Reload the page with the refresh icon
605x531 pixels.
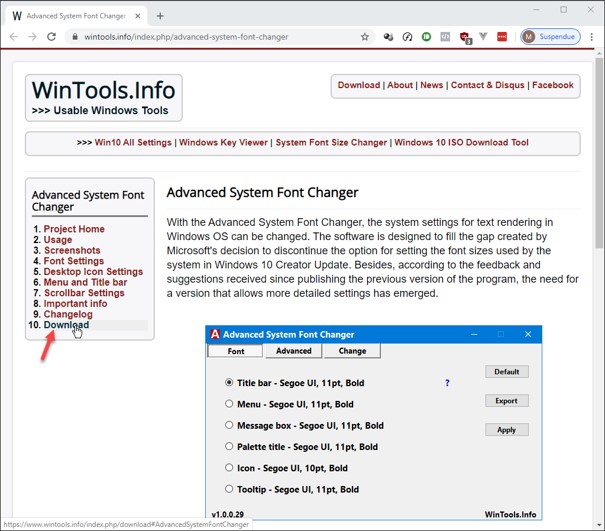51,37
